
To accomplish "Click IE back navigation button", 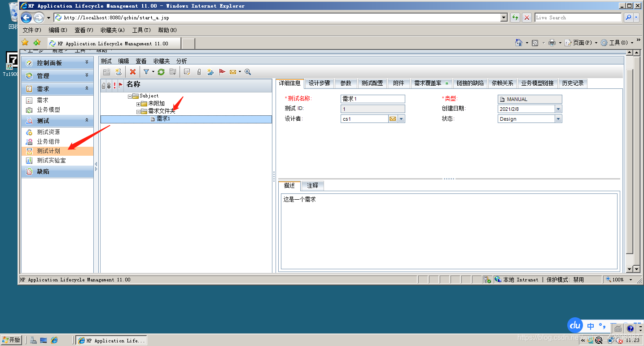I will 26,18.
